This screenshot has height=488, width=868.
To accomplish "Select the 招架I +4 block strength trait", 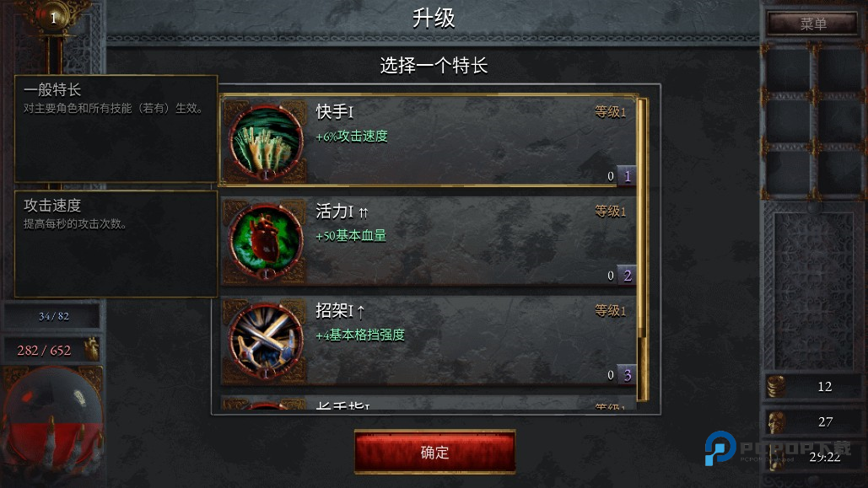I will pyautogui.click(x=428, y=340).
